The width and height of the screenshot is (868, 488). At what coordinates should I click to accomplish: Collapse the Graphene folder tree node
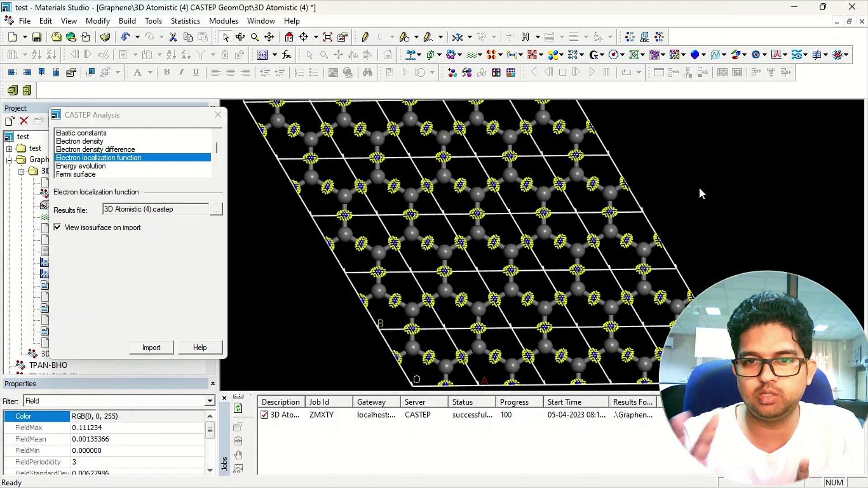9,160
